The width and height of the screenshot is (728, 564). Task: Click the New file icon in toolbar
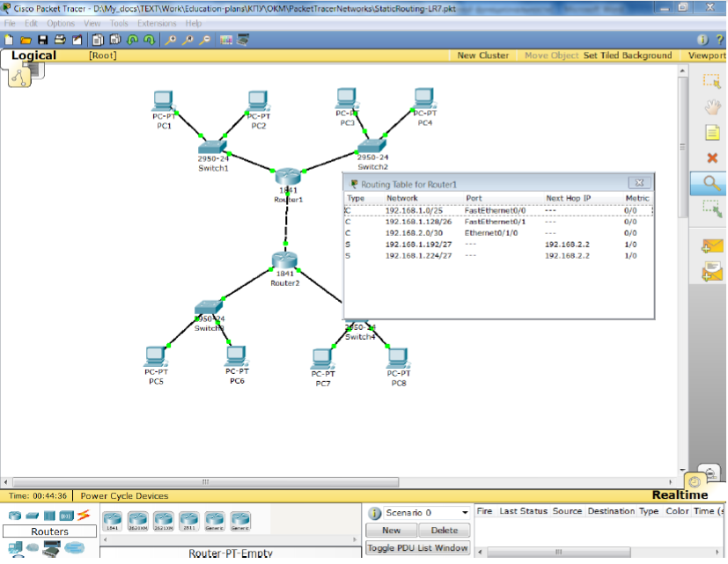coord(9,40)
